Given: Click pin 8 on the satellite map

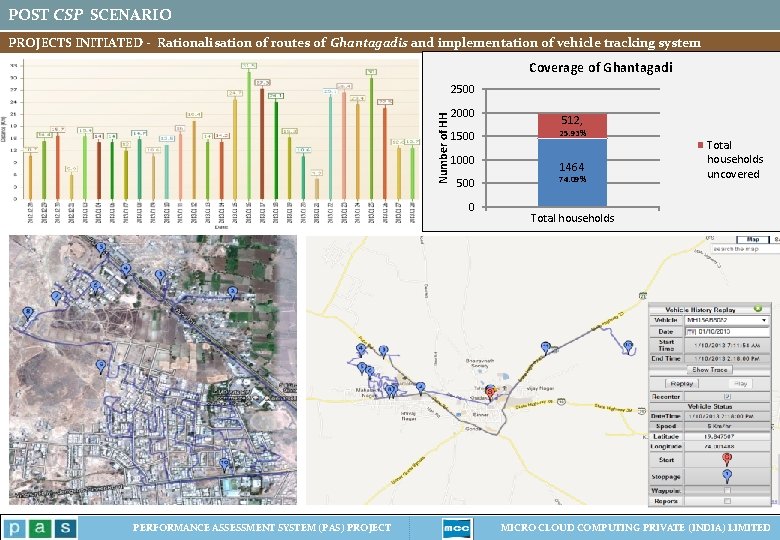Looking at the screenshot, I should [x=28, y=313].
